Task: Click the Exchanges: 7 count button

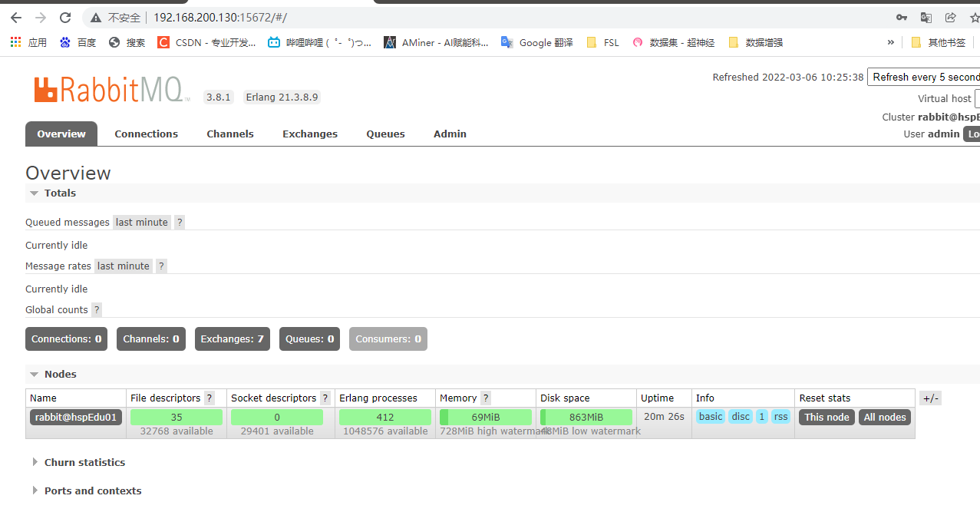Action: click(233, 339)
